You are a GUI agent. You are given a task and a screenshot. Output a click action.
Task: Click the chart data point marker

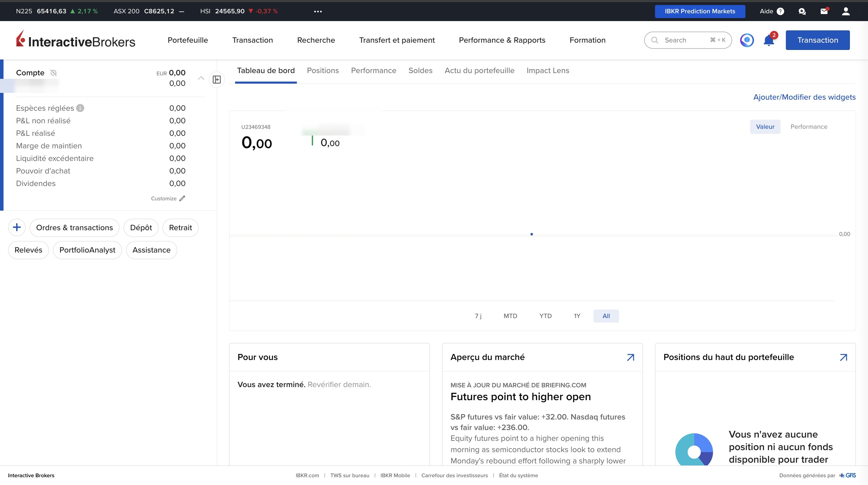pos(532,234)
